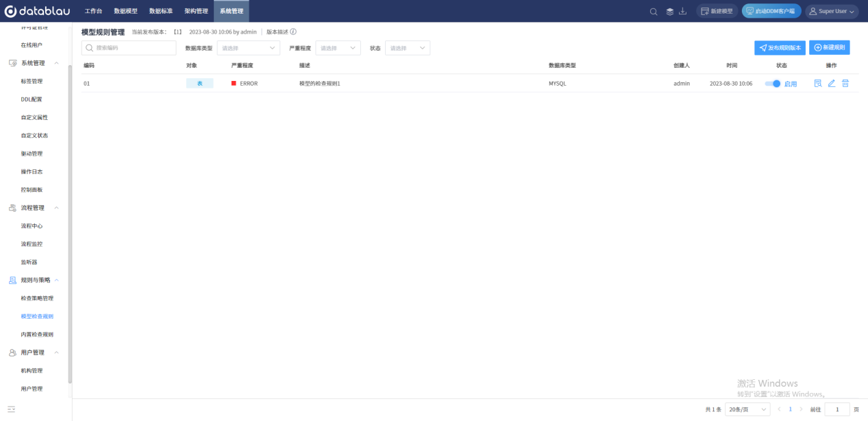The width and height of the screenshot is (868, 421).
Task: Collapse the 规则与策略 sidebar group
Action: pyautogui.click(x=56, y=280)
